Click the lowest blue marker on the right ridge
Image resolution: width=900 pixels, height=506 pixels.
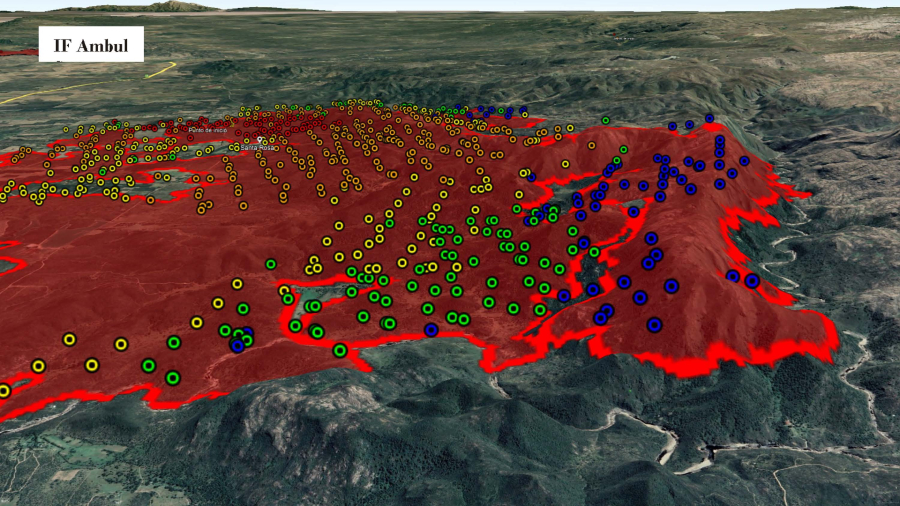tap(654, 324)
